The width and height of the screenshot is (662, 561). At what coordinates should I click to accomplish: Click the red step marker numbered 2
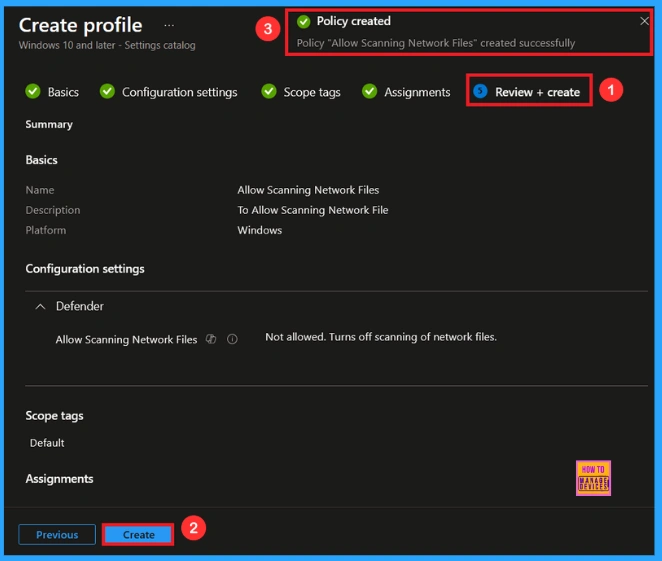(x=194, y=529)
